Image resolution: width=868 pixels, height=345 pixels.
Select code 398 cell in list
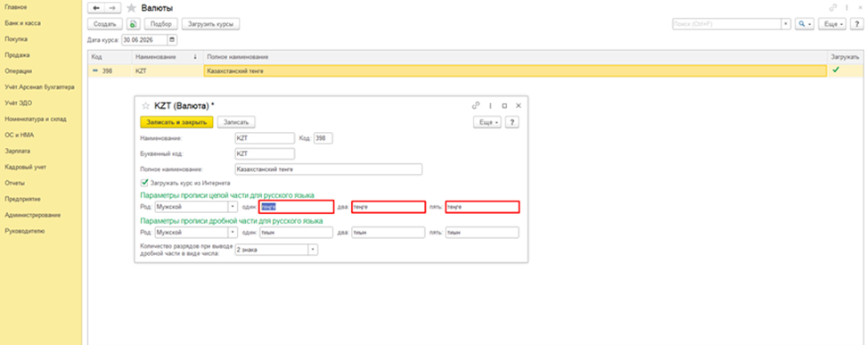(x=110, y=70)
